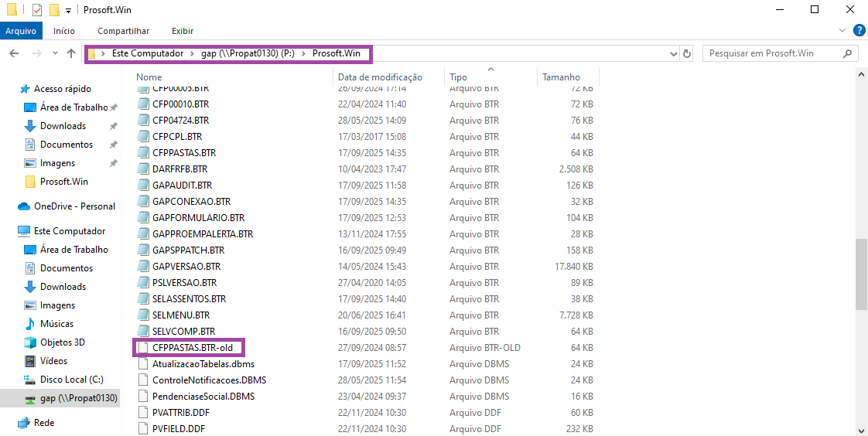
Task: Click the GAPFORMULARIO.BTR file icon
Action: pyautogui.click(x=143, y=217)
